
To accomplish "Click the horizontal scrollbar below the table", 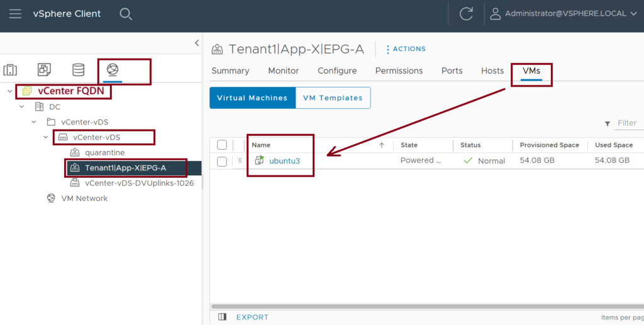I will [426, 306].
